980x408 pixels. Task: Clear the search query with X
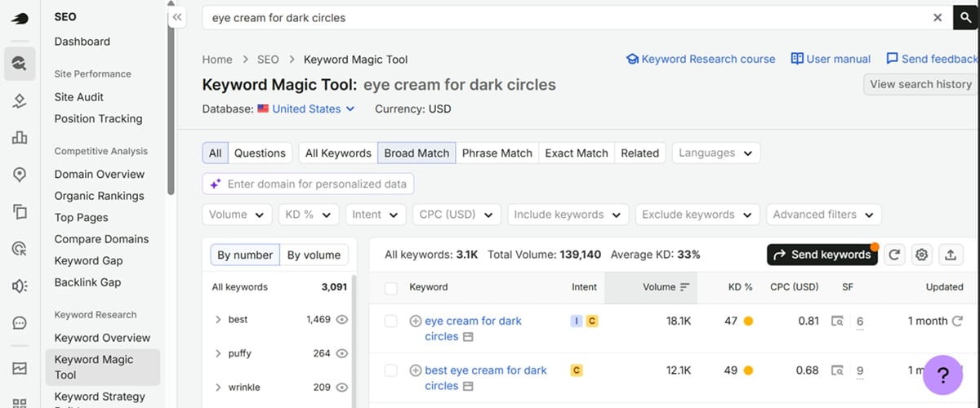(x=938, y=17)
